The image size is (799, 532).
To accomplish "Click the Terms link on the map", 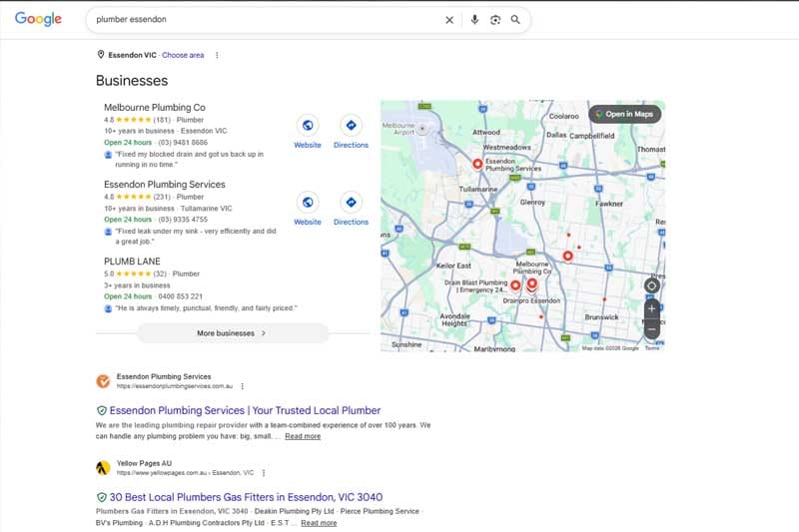I will click(x=652, y=348).
